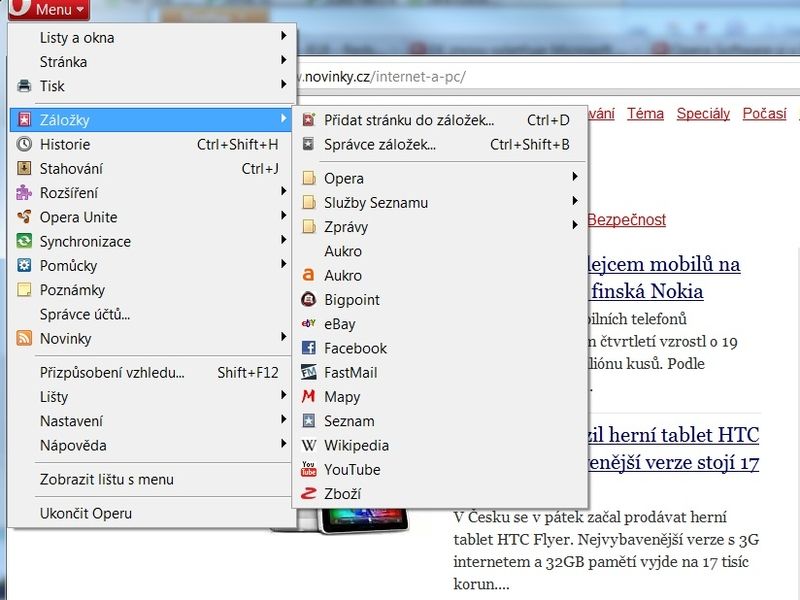This screenshot has height=600, width=800.
Task: Select Přidat stránku do záložek...
Action: tap(440, 120)
